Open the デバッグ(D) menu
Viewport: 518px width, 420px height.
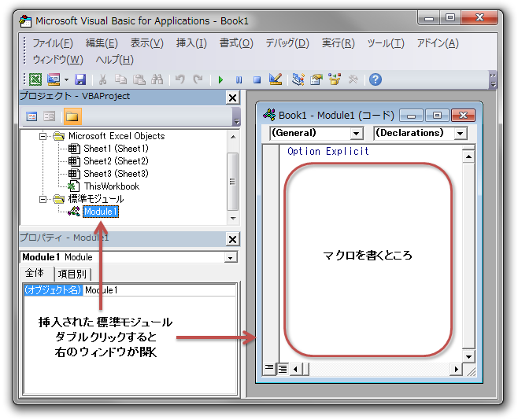coord(287,43)
